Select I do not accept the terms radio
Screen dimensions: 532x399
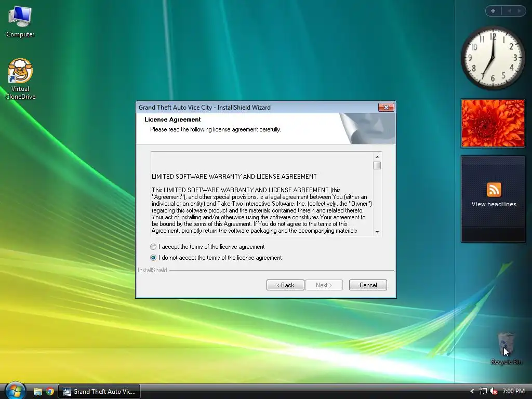pyautogui.click(x=153, y=258)
